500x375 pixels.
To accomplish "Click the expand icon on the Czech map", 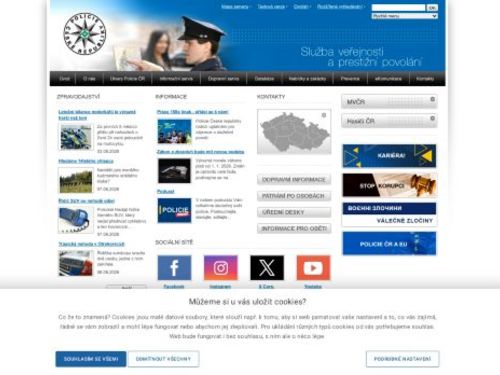I will [x=324, y=115].
